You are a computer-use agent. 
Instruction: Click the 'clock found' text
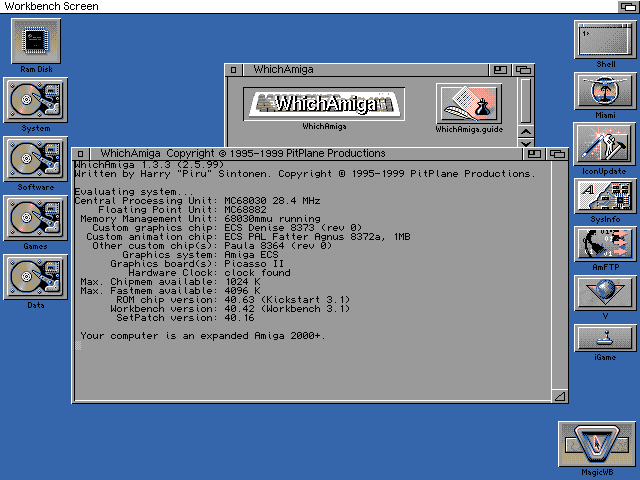[x=257, y=273]
